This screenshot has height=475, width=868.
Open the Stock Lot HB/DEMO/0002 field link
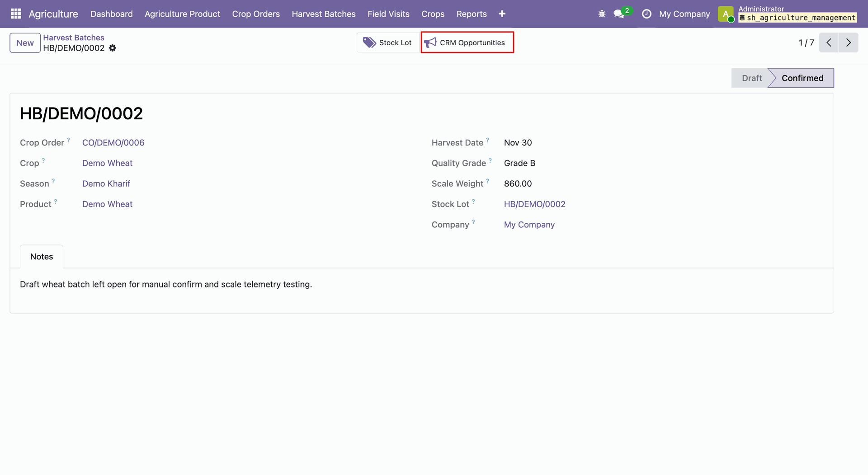(x=534, y=204)
